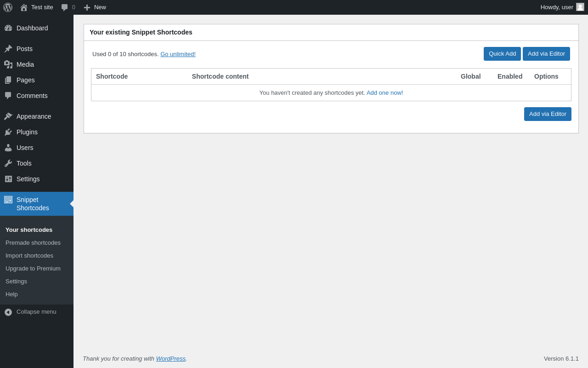Follow the Go unlimited! link
The width and height of the screenshot is (588, 368).
[178, 54]
